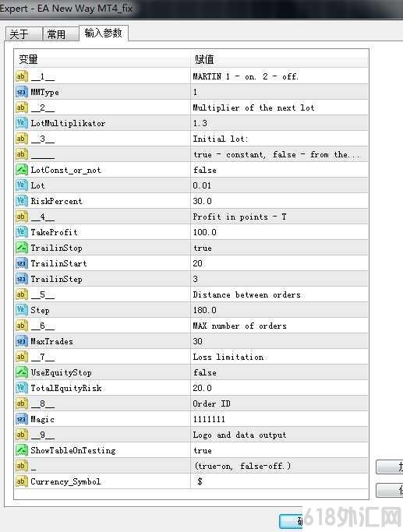Edit TakeProfit value 100.0

279,232
